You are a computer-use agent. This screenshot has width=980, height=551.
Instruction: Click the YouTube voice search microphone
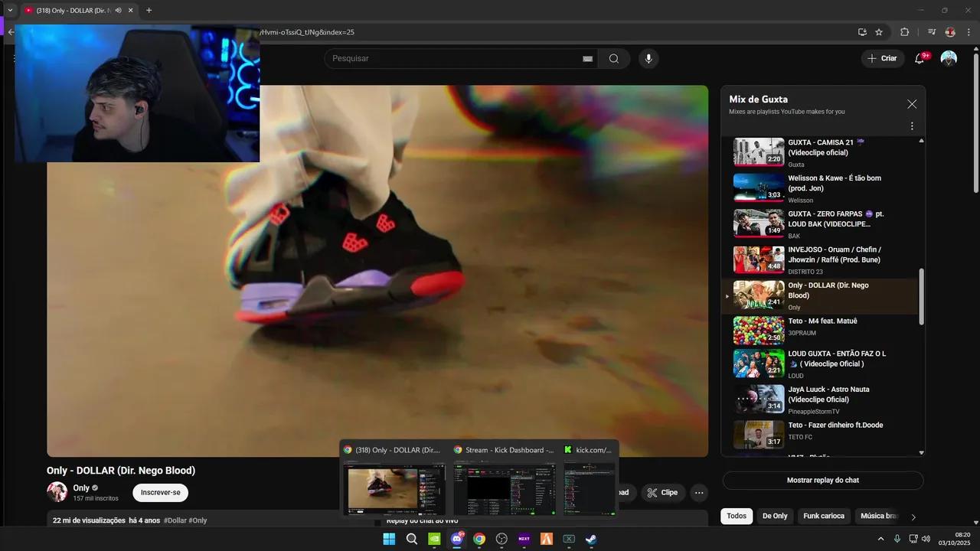tap(648, 59)
